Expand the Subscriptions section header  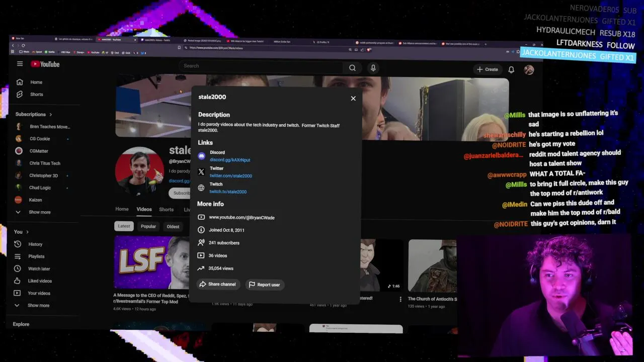click(33, 114)
